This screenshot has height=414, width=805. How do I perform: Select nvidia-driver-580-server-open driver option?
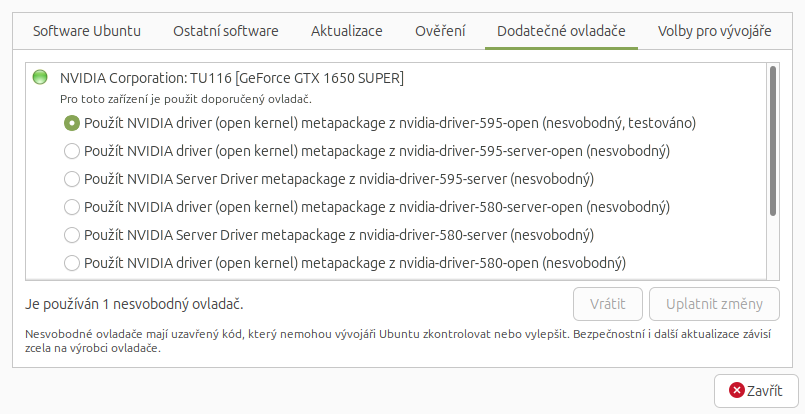click(x=72, y=207)
